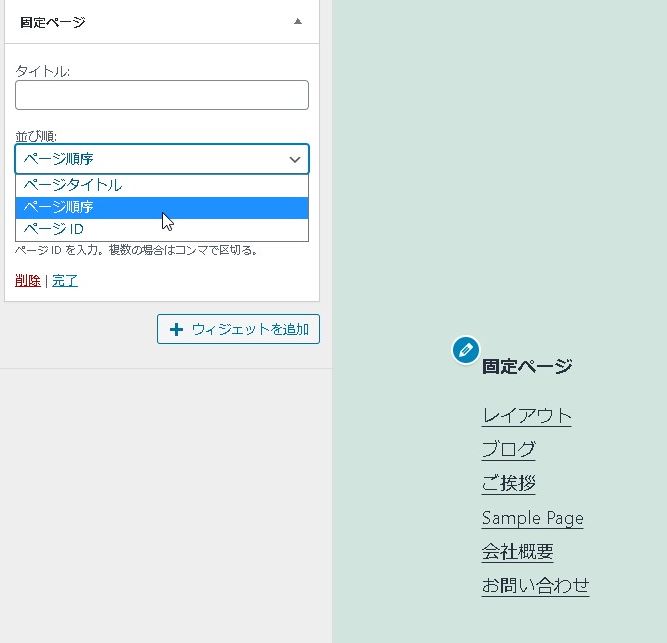The height and width of the screenshot is (643, 667).
Task: Click the plus icon on ウィジェットを追加
Action: click(177, 330)
